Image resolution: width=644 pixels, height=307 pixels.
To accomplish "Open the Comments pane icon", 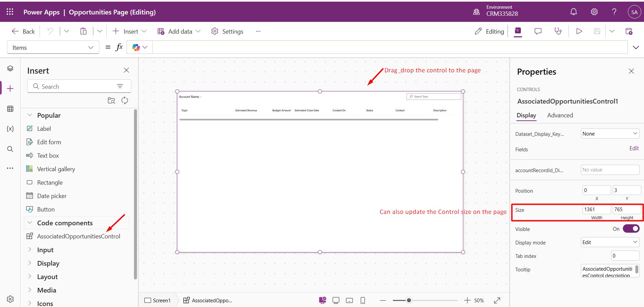I will [538, 31].
